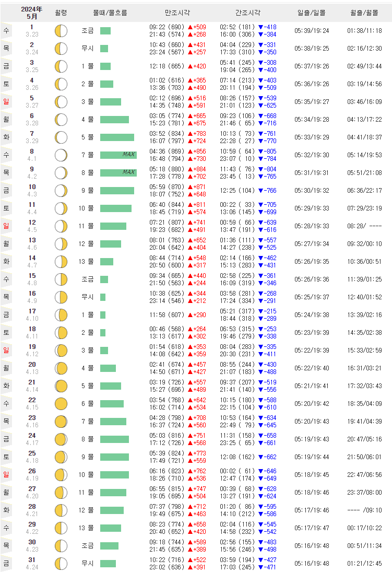Viewport: 392px width, 572px height.
Task: Click the blue low tide arrow beside -418
Action: [x=260, y=27]
